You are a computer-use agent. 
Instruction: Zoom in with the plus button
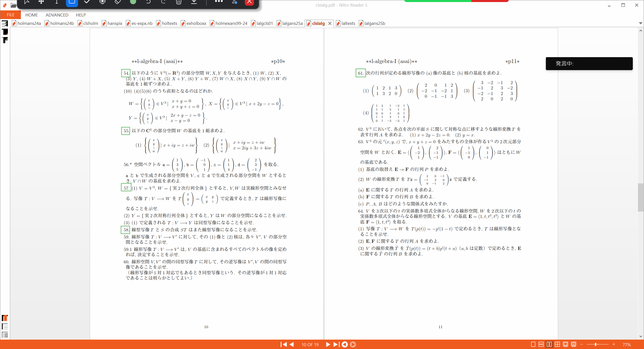pyautogui.click(x=614, y=344)
